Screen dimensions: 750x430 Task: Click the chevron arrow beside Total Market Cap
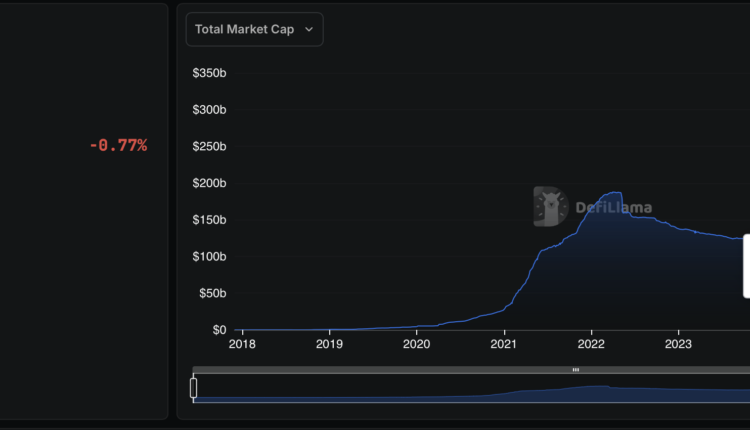[x=308, y=30]
